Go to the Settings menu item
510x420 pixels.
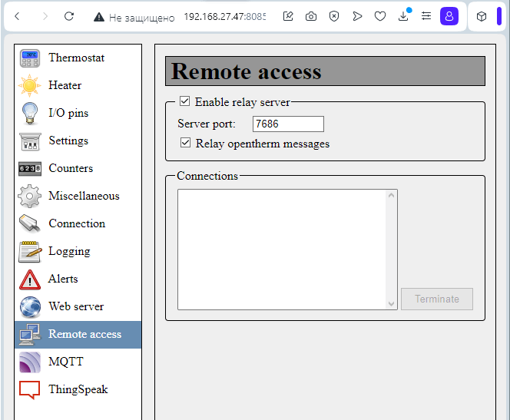68,141
